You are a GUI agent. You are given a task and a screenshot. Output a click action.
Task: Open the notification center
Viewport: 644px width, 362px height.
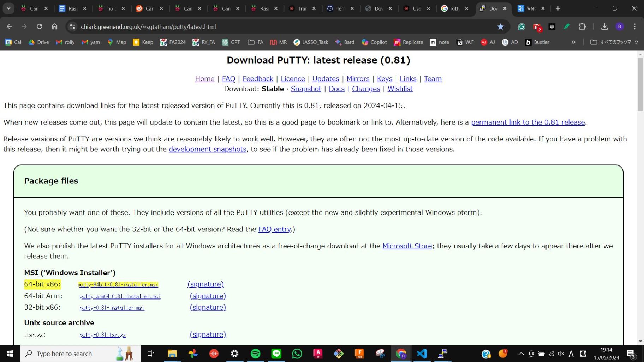click(x=631, y=354)
